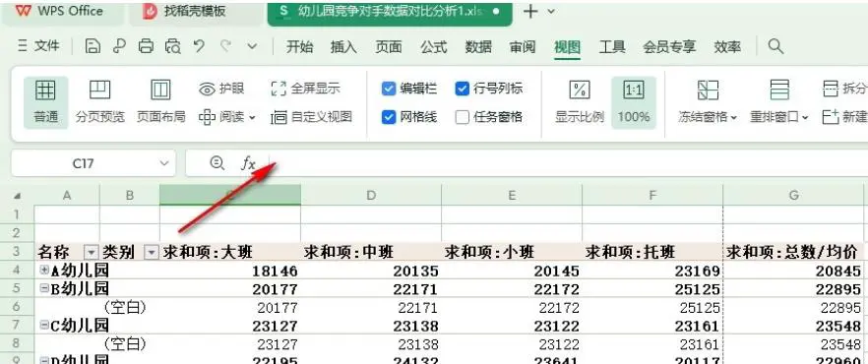Click cell value 18146
Image resolution: width=868 pixels, height=364 pixels.
[230, 270]
